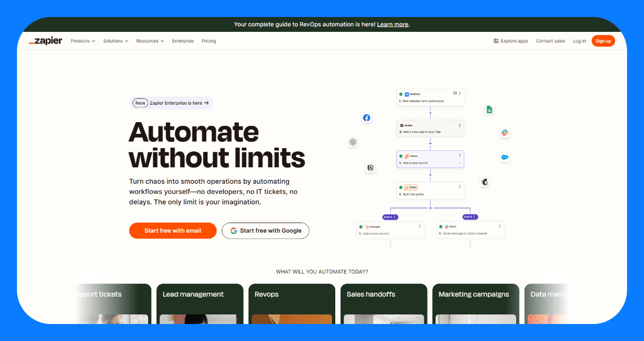Select the floating Slack app icon beside the workflow
644x341 pixels.
(x=504, y=133)
